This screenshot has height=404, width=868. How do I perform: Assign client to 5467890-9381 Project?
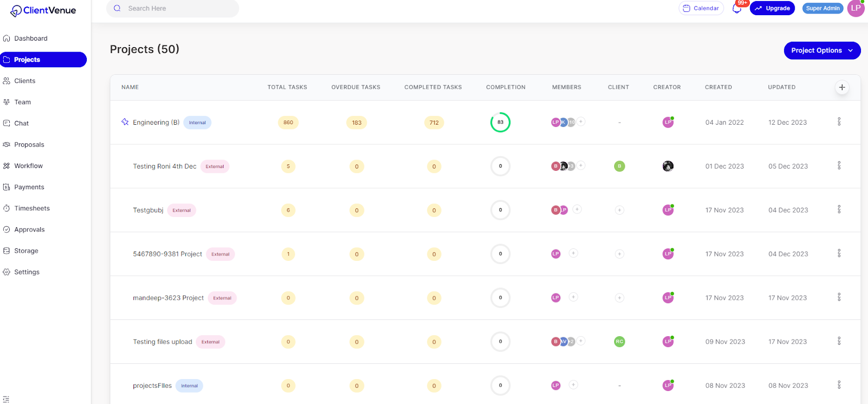tap(620, 254)
